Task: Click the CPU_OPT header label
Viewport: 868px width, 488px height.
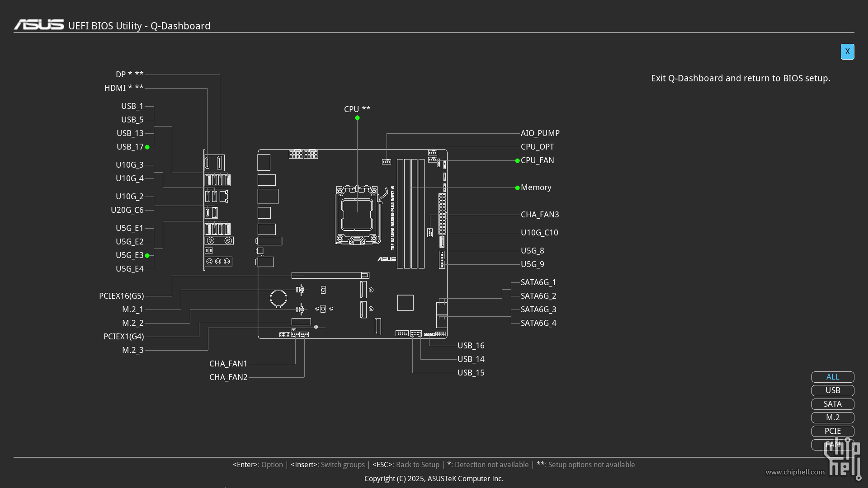Action: coord(537,147)
